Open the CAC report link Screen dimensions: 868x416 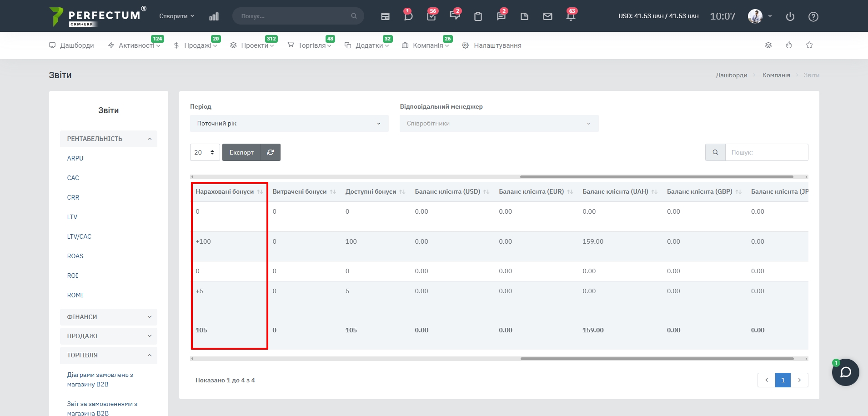pos(73,178)
